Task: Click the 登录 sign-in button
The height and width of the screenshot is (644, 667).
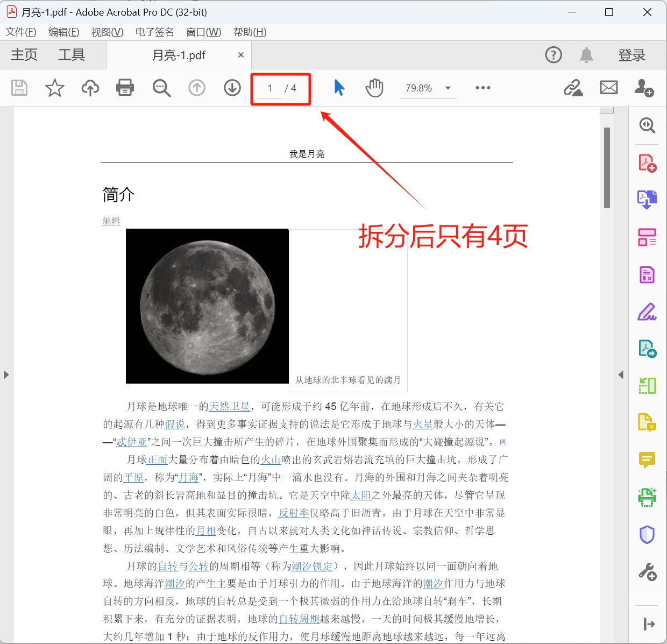Action: 631,55
